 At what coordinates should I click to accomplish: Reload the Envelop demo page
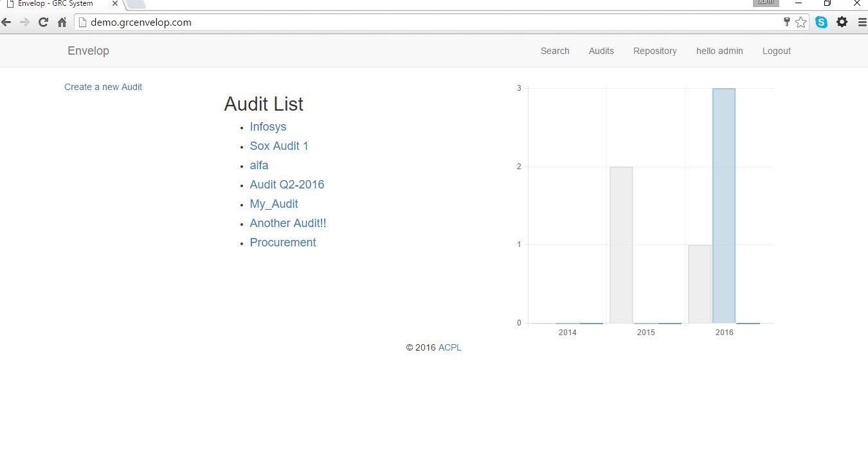(x=43, y=22)
